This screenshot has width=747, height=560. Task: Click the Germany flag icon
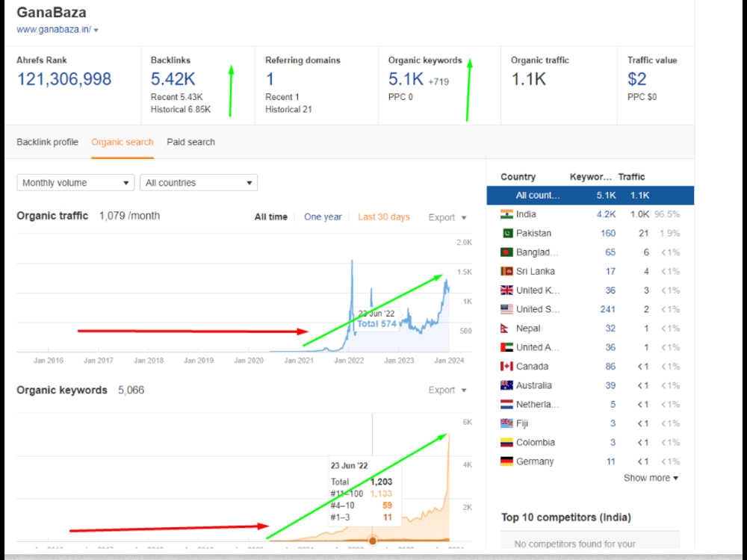tap(506, 461)
